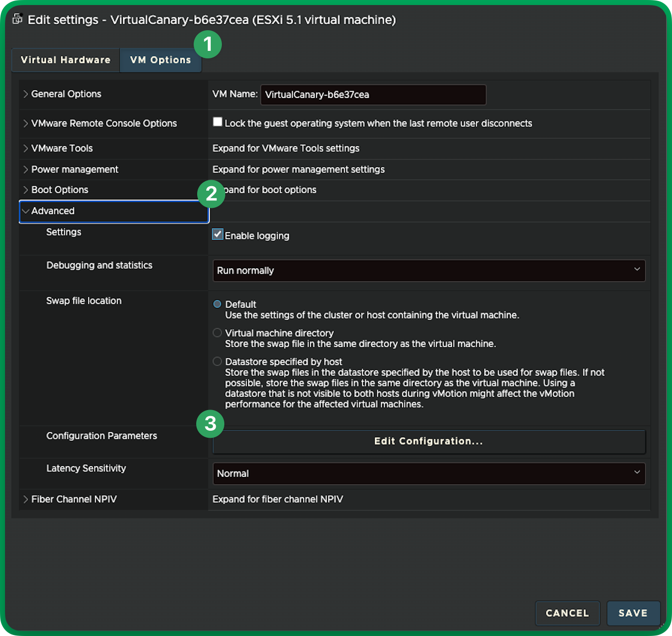Viewport: 672px width, 636px height.
Task: Click Expand for fiber channel NPIV text
Action: [x=278, y=499]
